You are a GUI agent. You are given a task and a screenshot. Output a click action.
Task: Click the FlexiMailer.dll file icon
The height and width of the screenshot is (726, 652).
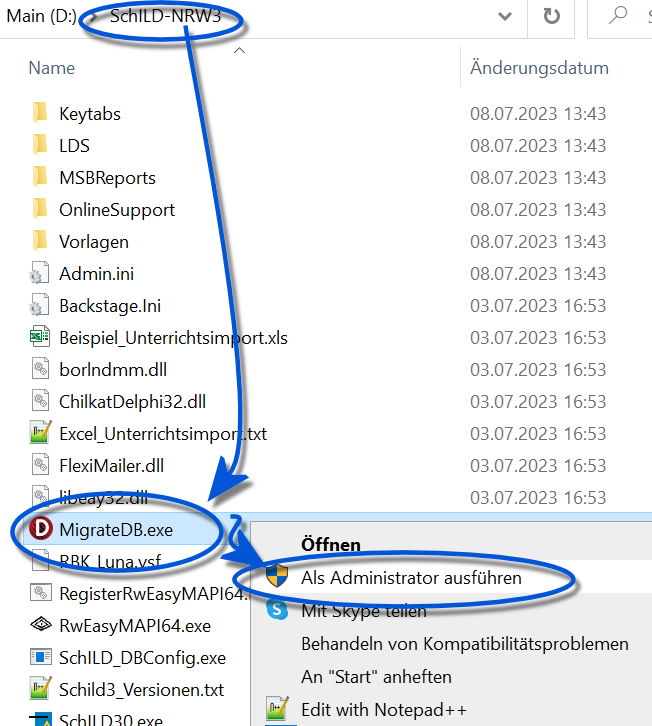40,464
